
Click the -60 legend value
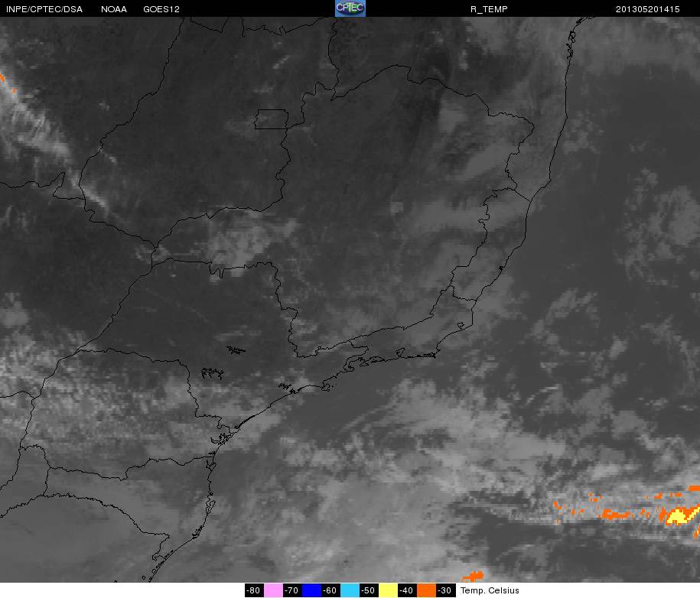click(330, 590)
